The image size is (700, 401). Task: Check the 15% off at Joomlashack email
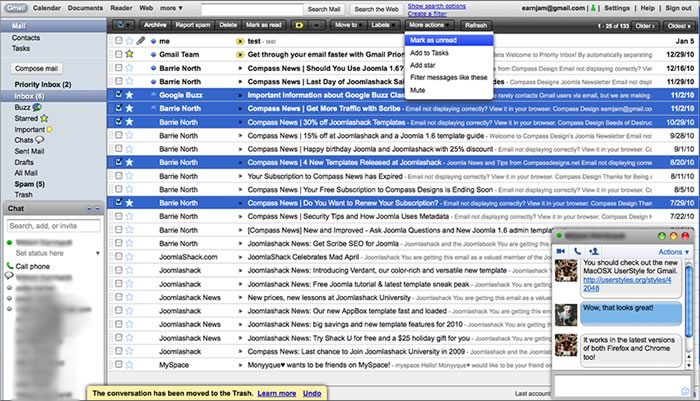pos(118,135)
